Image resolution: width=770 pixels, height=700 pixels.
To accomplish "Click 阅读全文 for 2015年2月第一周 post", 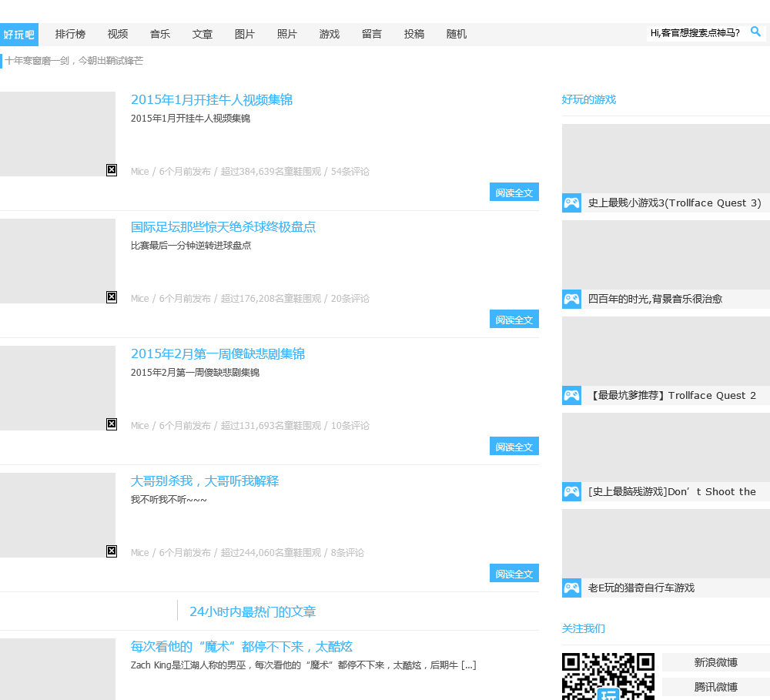I will click(x=514, y=446).
